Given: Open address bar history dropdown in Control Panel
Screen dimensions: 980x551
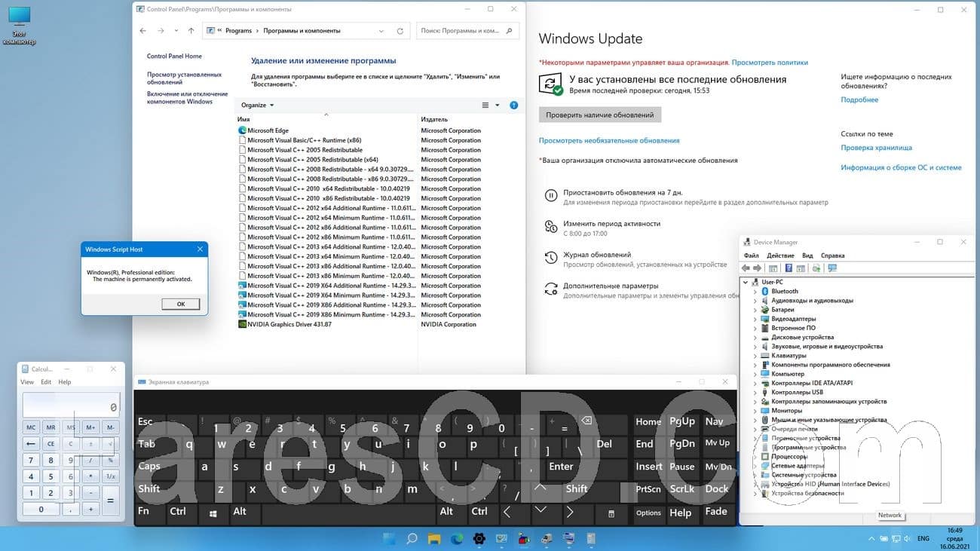Looking at the screenshot, I should point(381,31).
